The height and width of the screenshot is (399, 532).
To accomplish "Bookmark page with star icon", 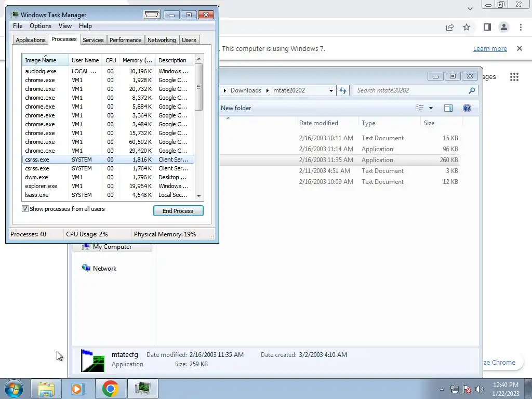I will (x=467, y=27).
